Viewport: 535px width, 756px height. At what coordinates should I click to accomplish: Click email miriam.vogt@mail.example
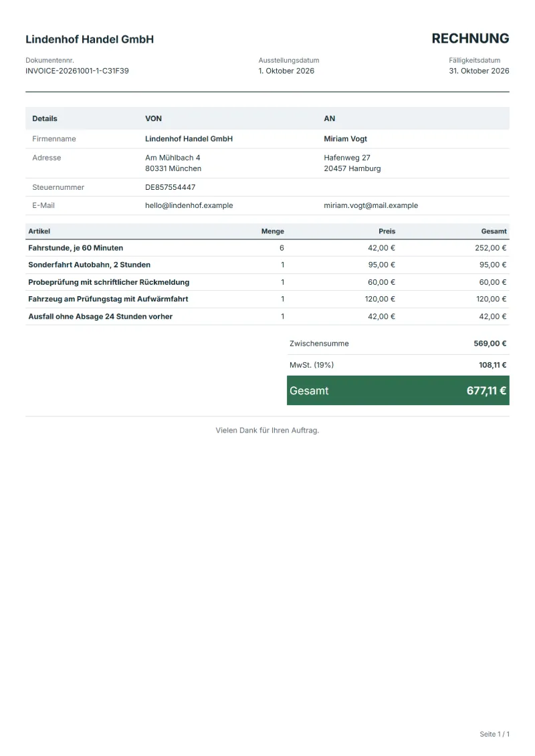pyautogui.click(x=371, y=205)
